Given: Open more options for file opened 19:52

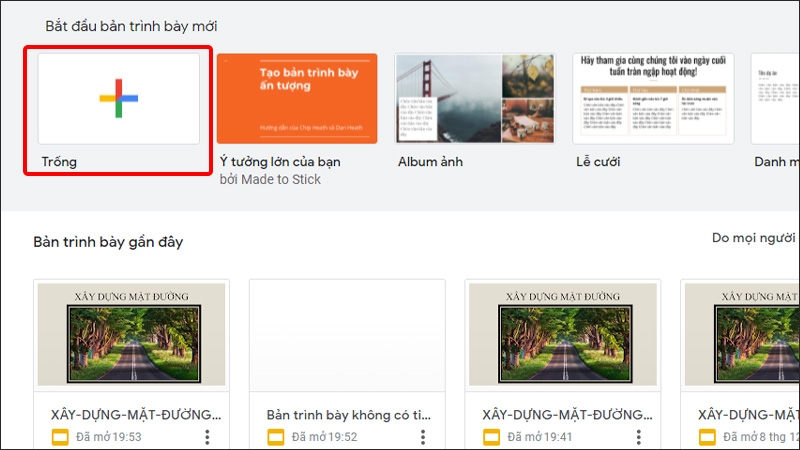Looking at the screenshot, I should point(423,437).
